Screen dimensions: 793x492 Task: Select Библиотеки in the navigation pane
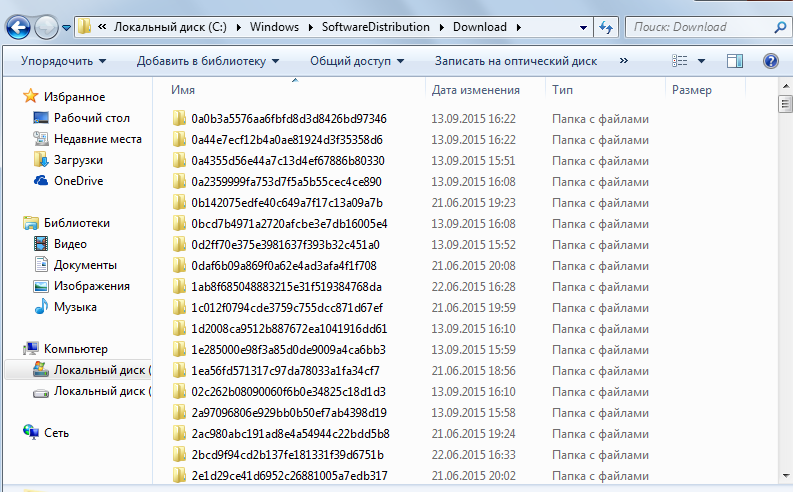77,223
